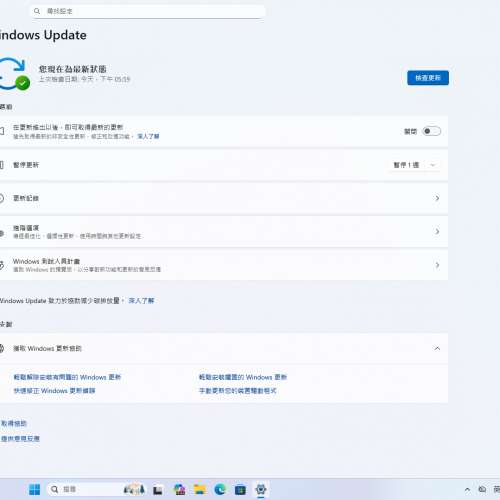Toggle the get latest updates switch
Image resolution: width=500 pixels, height=500 pixels.
point(431,131)
